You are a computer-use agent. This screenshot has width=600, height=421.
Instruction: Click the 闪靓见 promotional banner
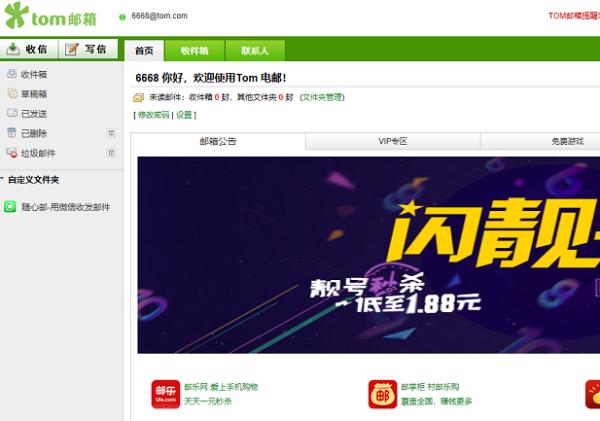(x=368, y=255)
